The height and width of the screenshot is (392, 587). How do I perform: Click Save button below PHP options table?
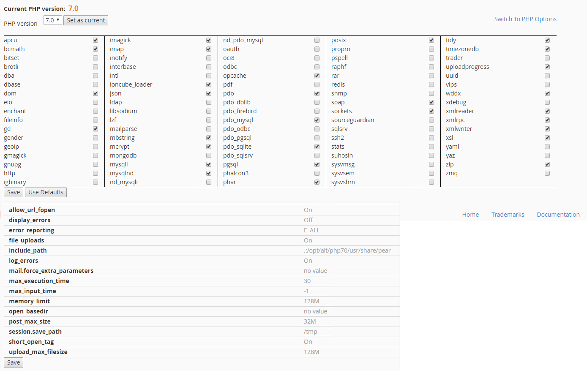pos(14,362)
